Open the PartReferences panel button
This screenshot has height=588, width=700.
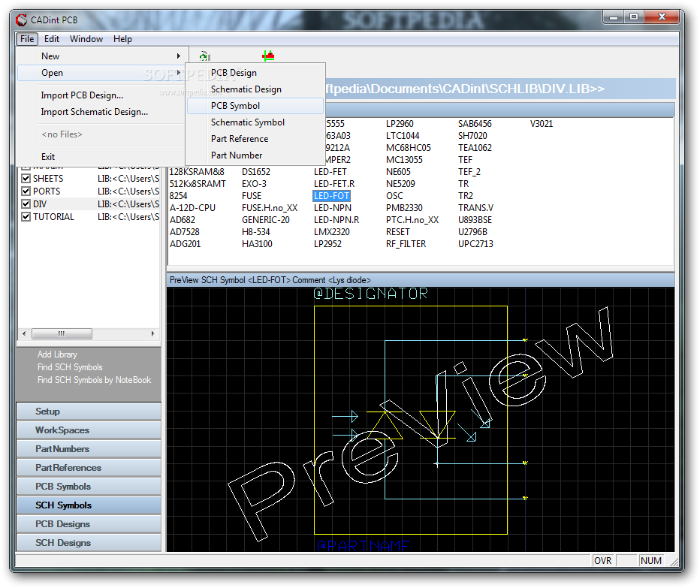coord(89,468)
